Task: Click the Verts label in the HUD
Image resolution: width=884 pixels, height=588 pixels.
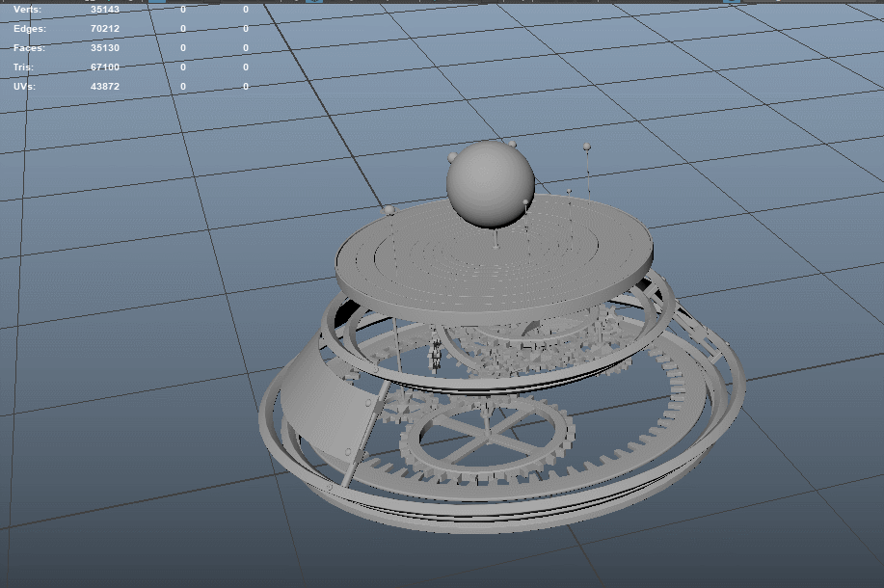Action: (x=28, y=9)
